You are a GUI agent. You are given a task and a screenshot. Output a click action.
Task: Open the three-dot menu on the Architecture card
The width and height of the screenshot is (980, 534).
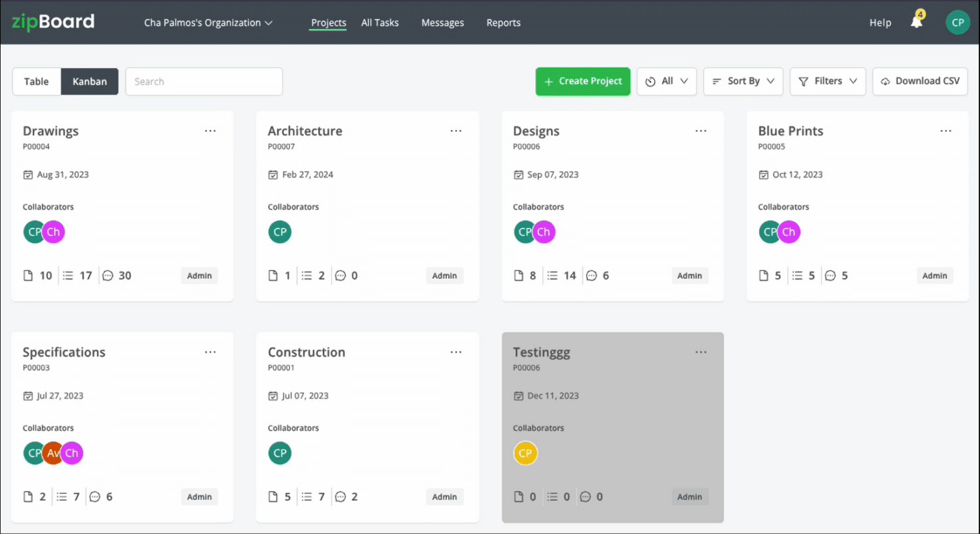click(x=455, y=131)
